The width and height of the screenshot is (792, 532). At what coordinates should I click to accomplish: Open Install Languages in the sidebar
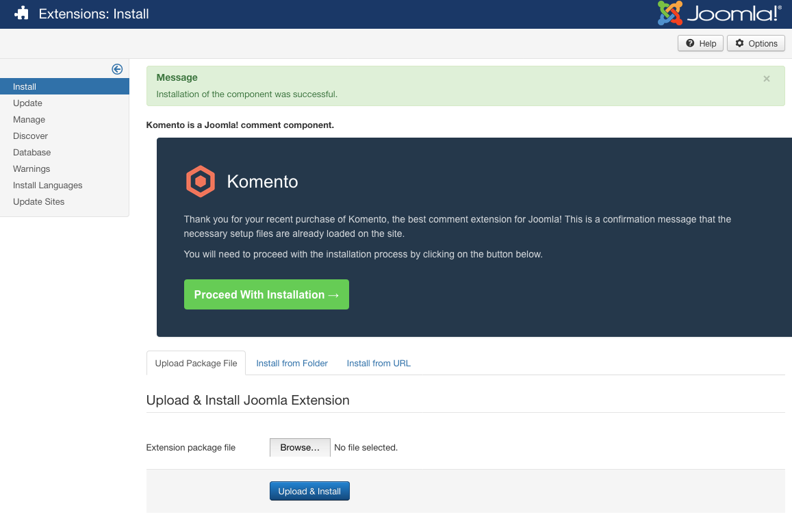[47, 186]
